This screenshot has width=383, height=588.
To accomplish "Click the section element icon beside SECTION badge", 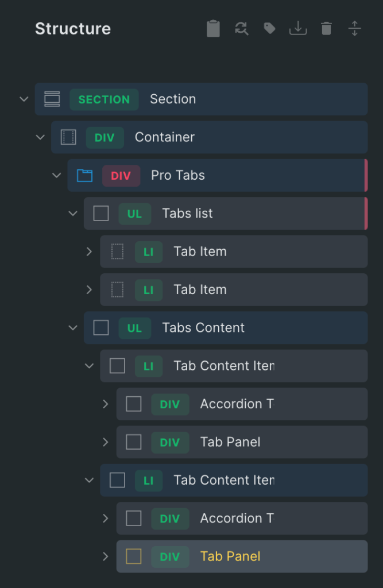I will (x=52, y=99).
